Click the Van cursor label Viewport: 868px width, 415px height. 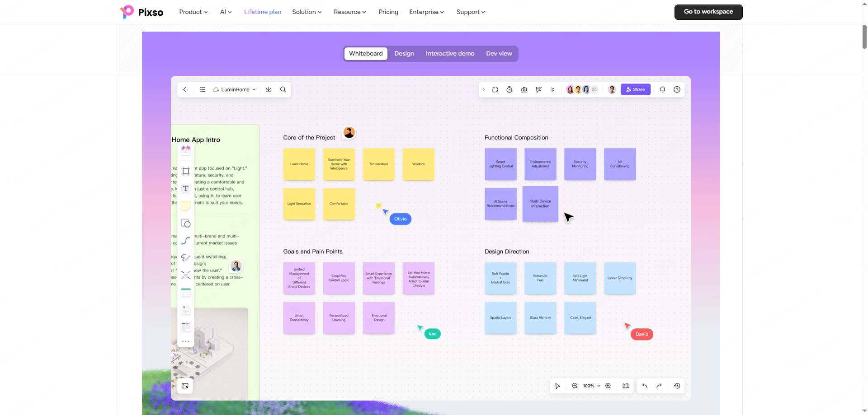pos(433,334)
